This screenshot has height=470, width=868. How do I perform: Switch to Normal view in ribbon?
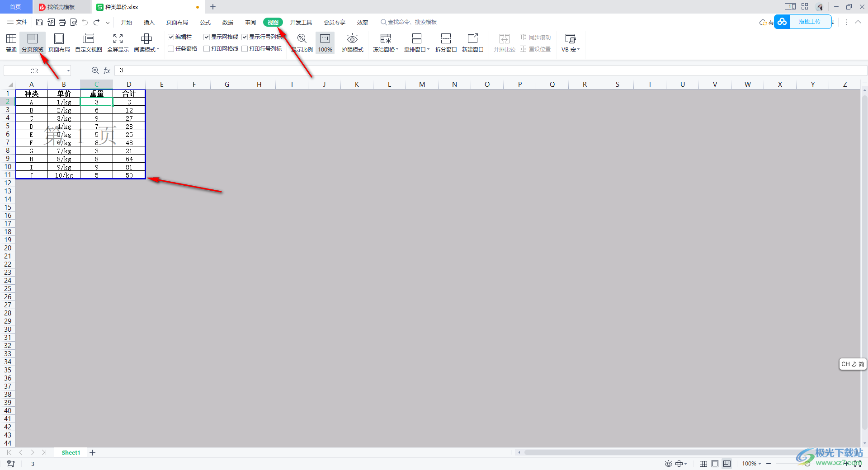point(11,43)
